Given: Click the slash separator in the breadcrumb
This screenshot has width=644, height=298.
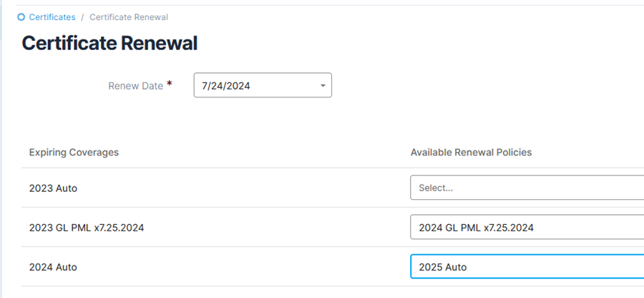Looking at the screenshot, I should [x=82, y=17].
